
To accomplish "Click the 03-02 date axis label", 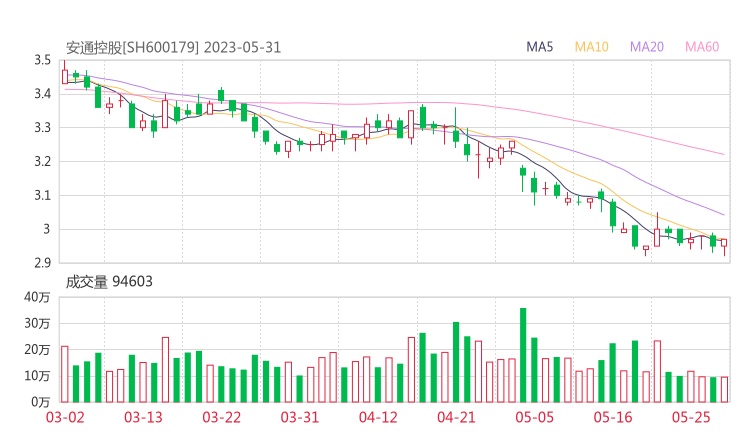I will pyautogui.click(x=65, y=417).
